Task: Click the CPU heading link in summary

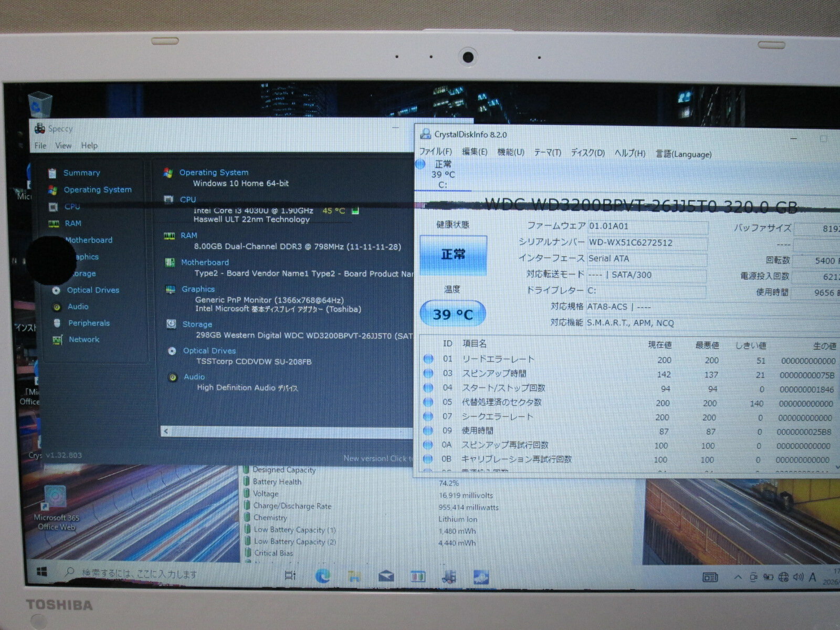Action: pos(187,199)
